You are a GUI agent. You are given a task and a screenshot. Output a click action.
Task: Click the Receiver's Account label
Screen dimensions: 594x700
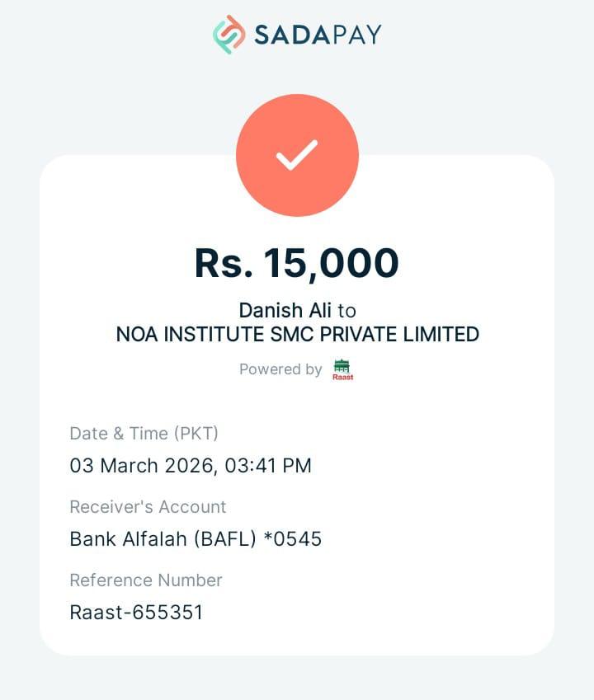[148, 506]
